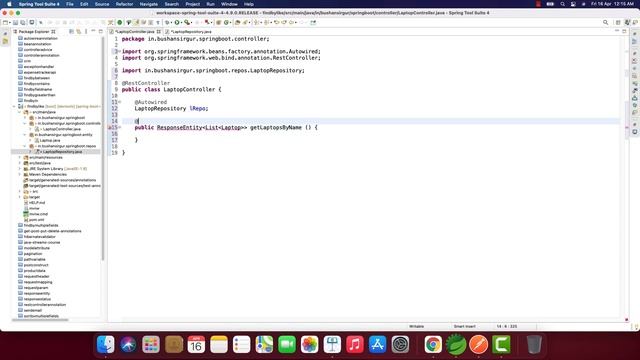This screenshot has height=360, width=640.
Task: Click the Run green play toolbar button
Action: click(x=177, y=22)
